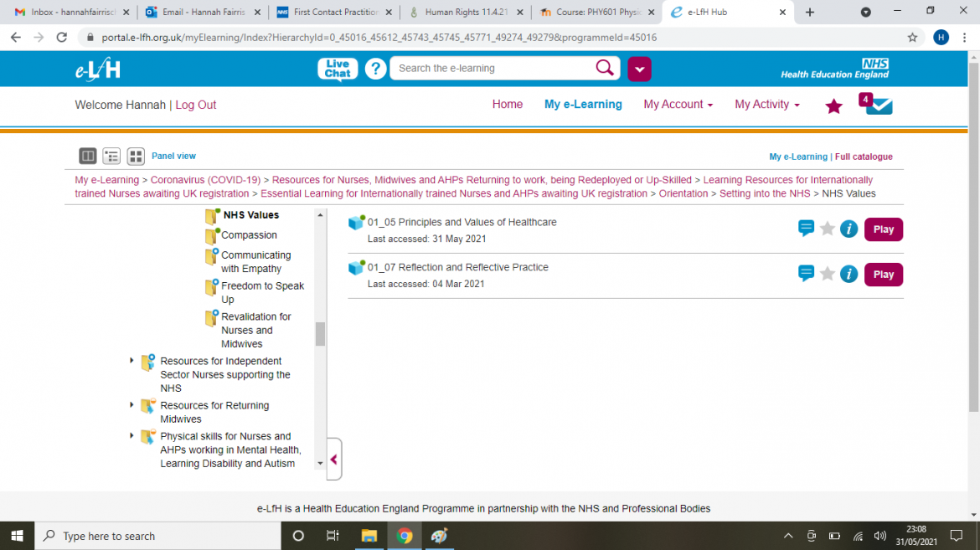This screenshot has width=980, height=550.
Task: Expand the My Account menu
Action: click(678, 105)
